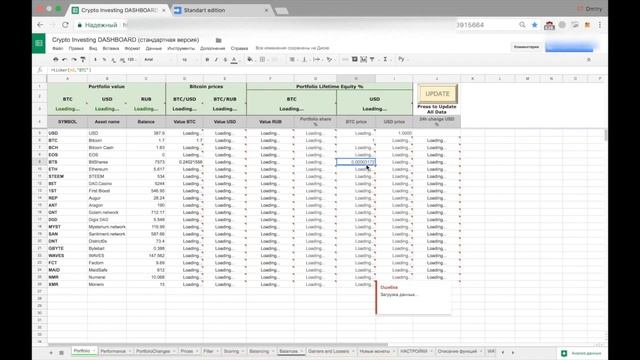
Task: Click the Redo toolbar icon
Action: 74,60
